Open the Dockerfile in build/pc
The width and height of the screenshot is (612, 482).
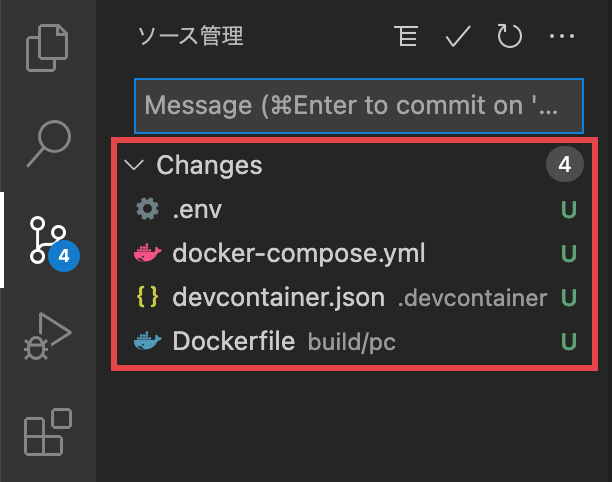pyautogui.click(x=233, y=342)
